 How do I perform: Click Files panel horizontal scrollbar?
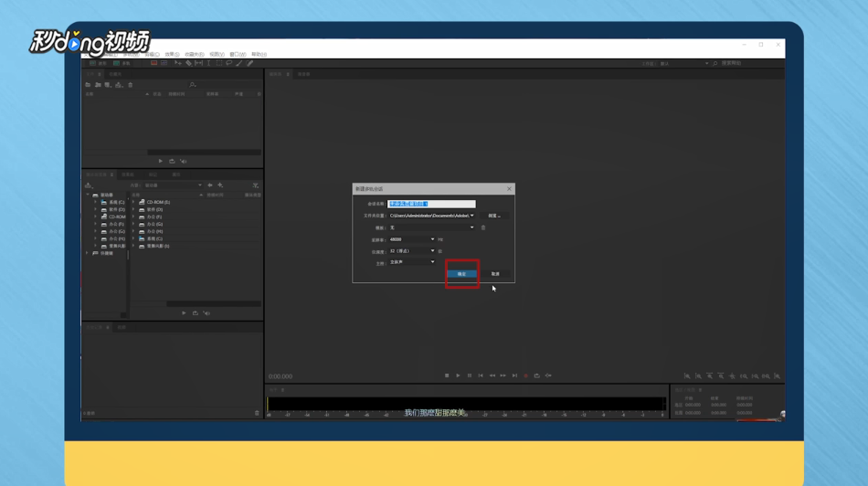pos(204,153)
